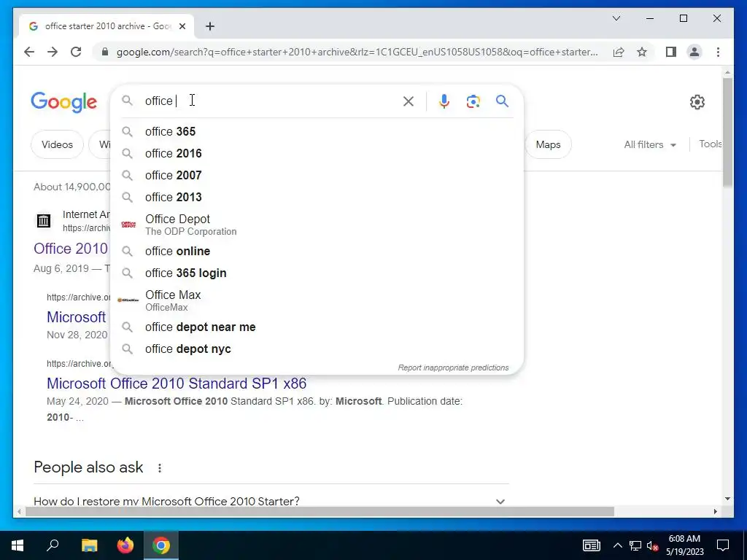747x560 pixels.
Task: Open a new tab with plus button
Action: click(210, 26)
